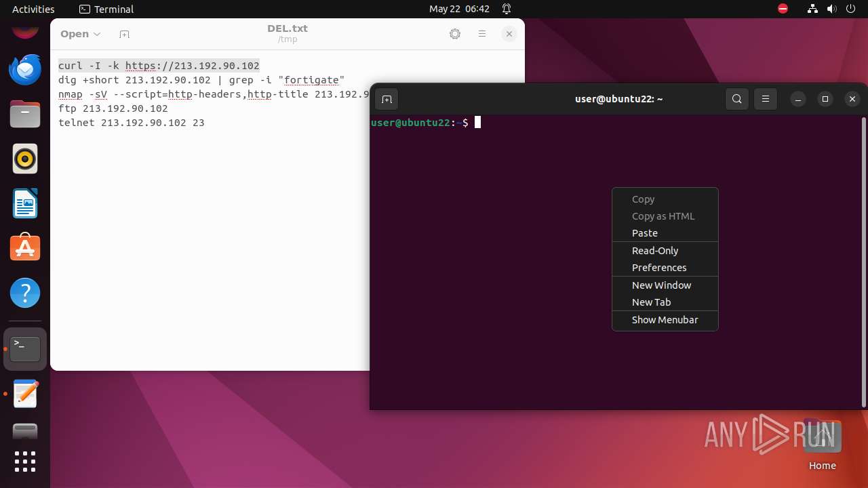
Task: Maximize the terminal window
Action: tap(825, 99)
